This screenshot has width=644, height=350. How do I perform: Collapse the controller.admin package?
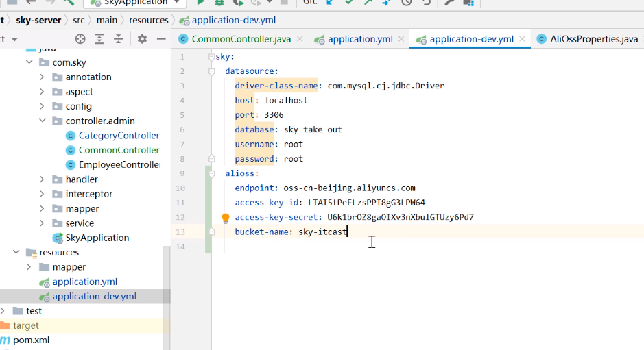[x=43, y=121]
